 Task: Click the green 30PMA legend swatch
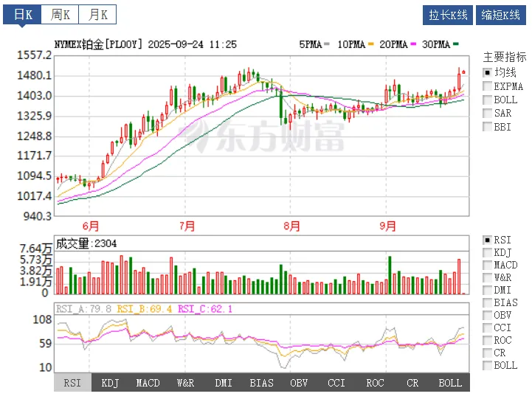(455, 44)
